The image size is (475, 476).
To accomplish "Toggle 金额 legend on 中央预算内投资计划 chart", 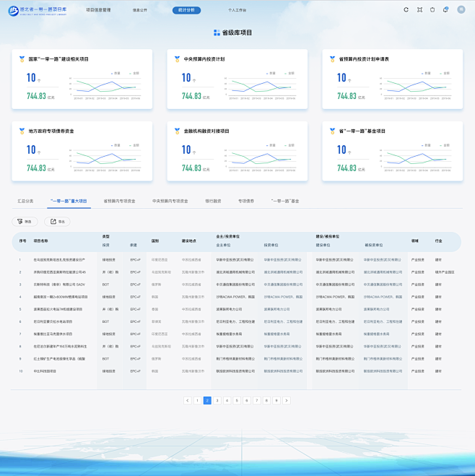I will (x=289, y=73).
